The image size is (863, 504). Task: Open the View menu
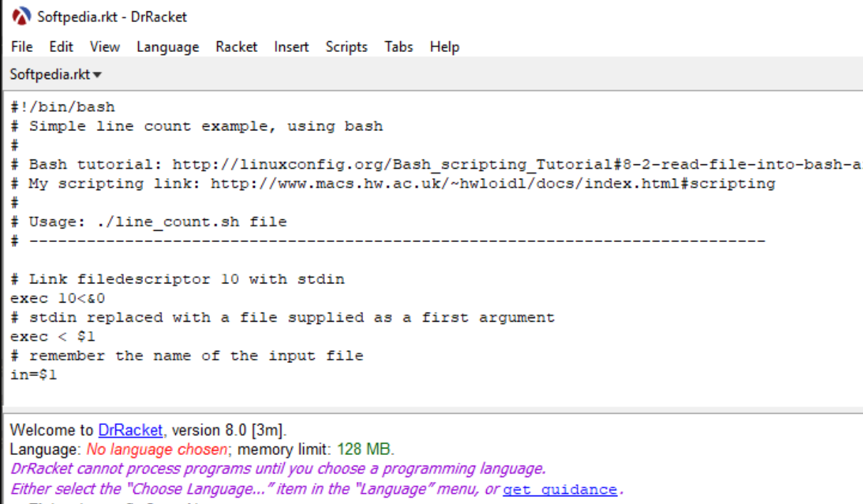[x=104, y=47]
